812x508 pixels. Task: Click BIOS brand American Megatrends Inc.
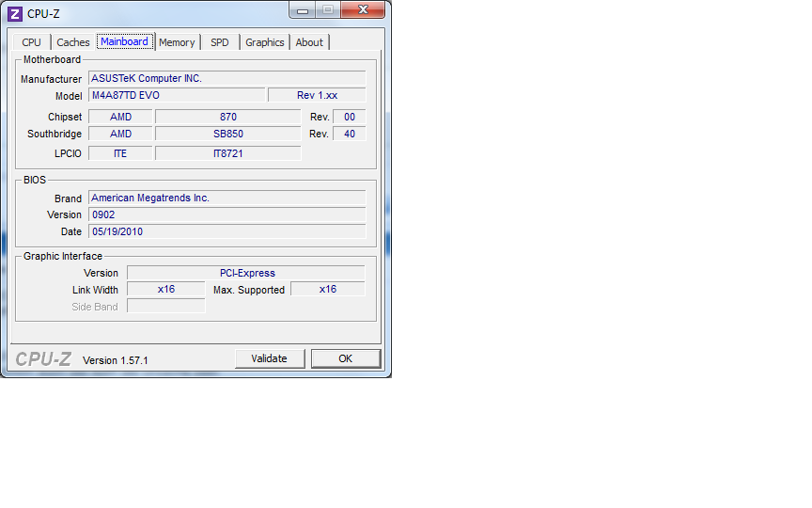pyautogui.click(x=226, y=198)
